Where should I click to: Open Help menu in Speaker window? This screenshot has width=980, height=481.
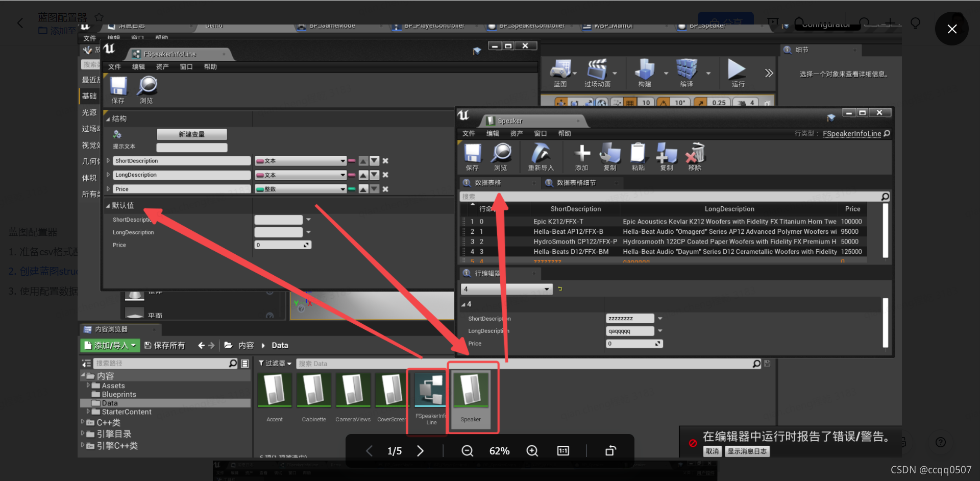[x=565, y=133]
